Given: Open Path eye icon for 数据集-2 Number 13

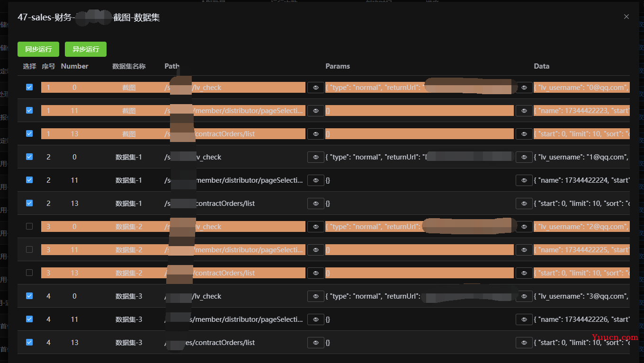Looking at the screenshot, I should coord(316,273).
